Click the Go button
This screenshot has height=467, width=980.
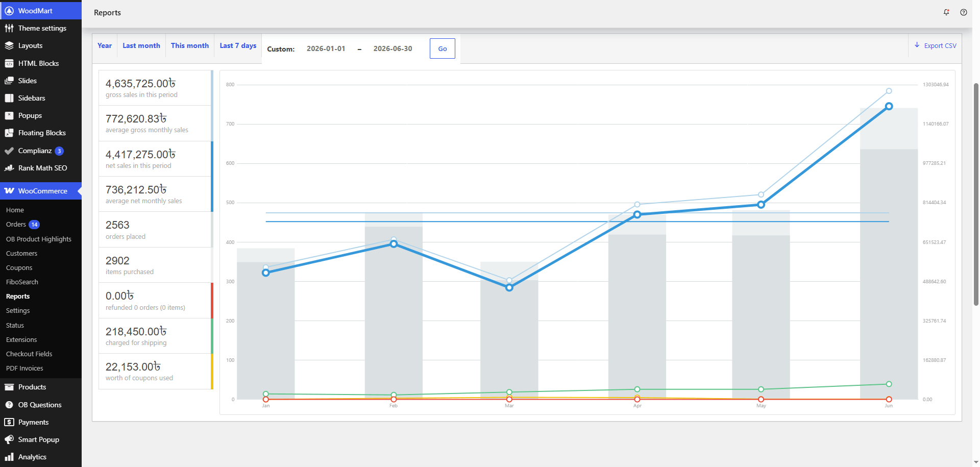point(443,48)
